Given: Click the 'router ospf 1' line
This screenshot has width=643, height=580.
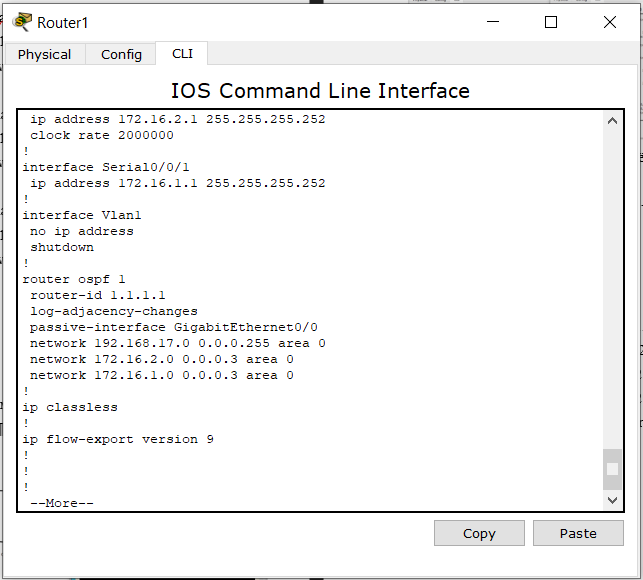Looking at the screenshot, I should [74, 279].
